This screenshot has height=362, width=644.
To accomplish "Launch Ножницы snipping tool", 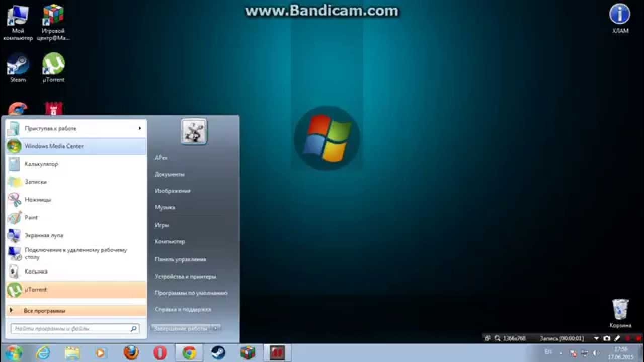I will [x=76, y=200].
